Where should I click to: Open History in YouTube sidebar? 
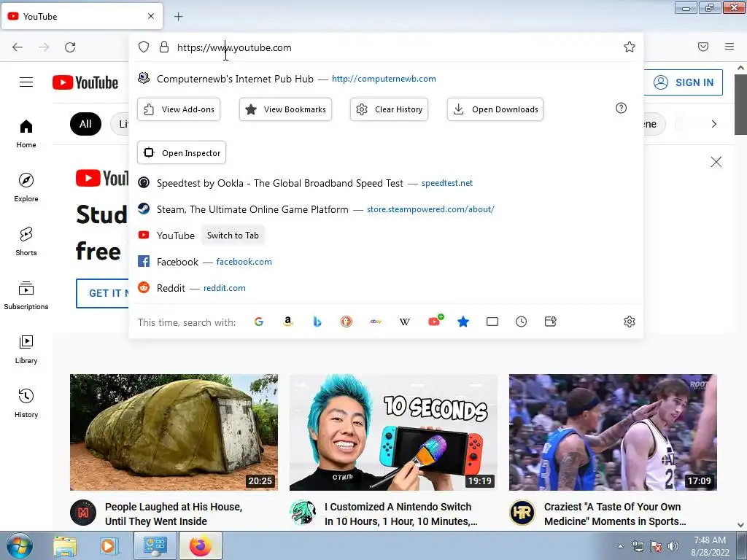[x=26, y=403]
